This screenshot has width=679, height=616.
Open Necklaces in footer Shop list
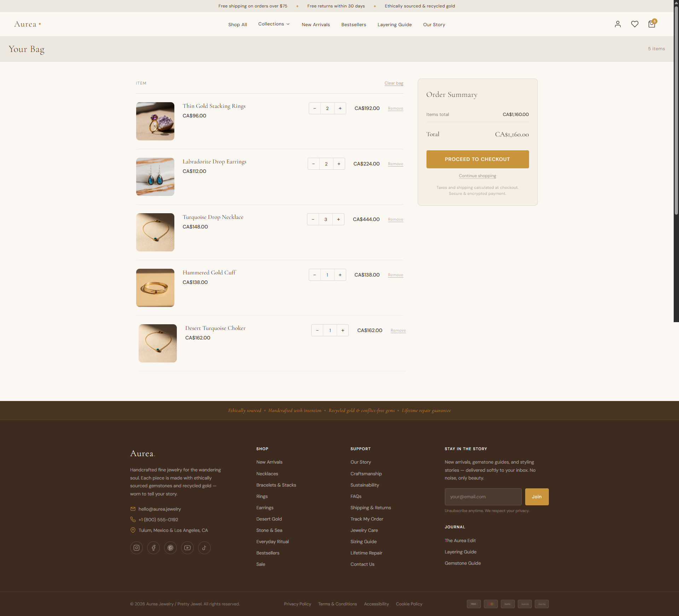click(x=267, y=473)
